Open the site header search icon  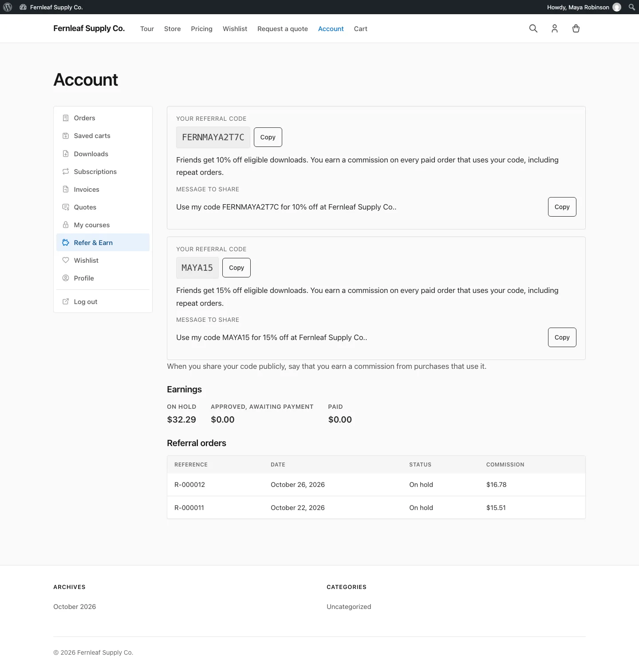(533, 28)
